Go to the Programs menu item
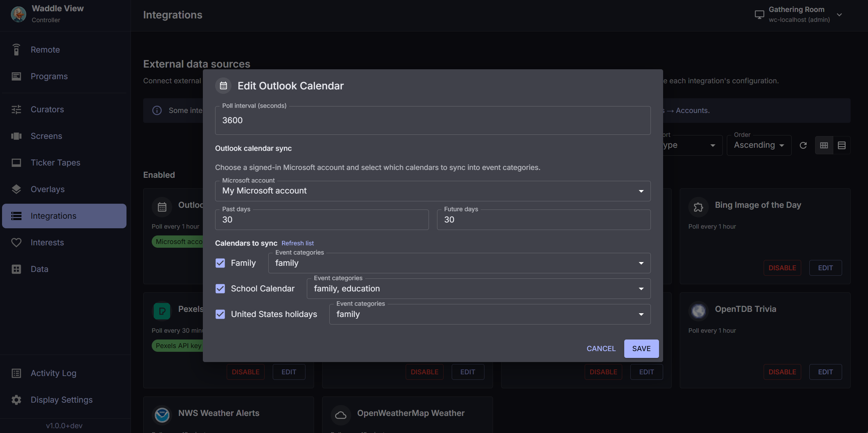This screenshot has width=868, height=433. pyautogui.click(x=64, y=76)
